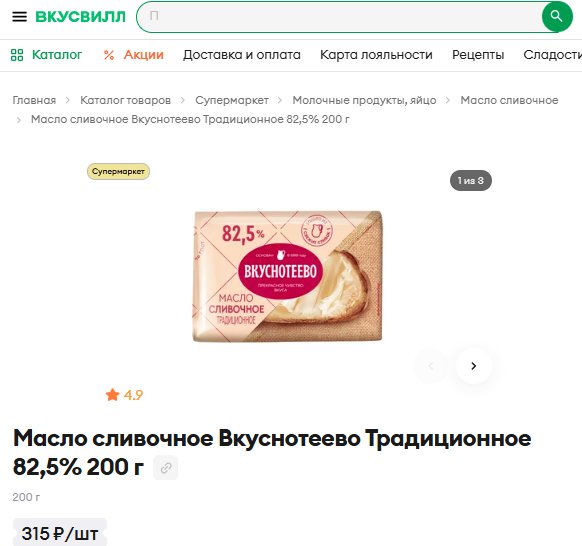Show next product photo arrow

point(473,366)
